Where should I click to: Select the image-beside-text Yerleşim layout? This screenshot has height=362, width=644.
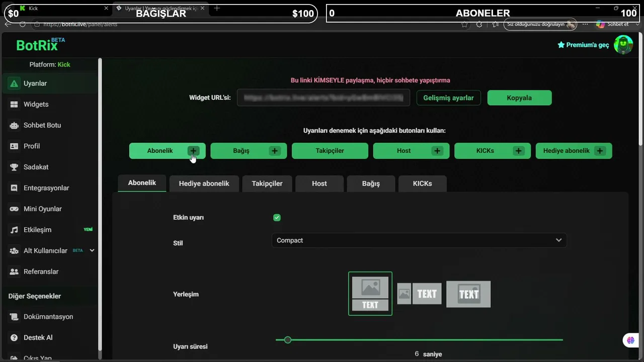pos(419,294)
